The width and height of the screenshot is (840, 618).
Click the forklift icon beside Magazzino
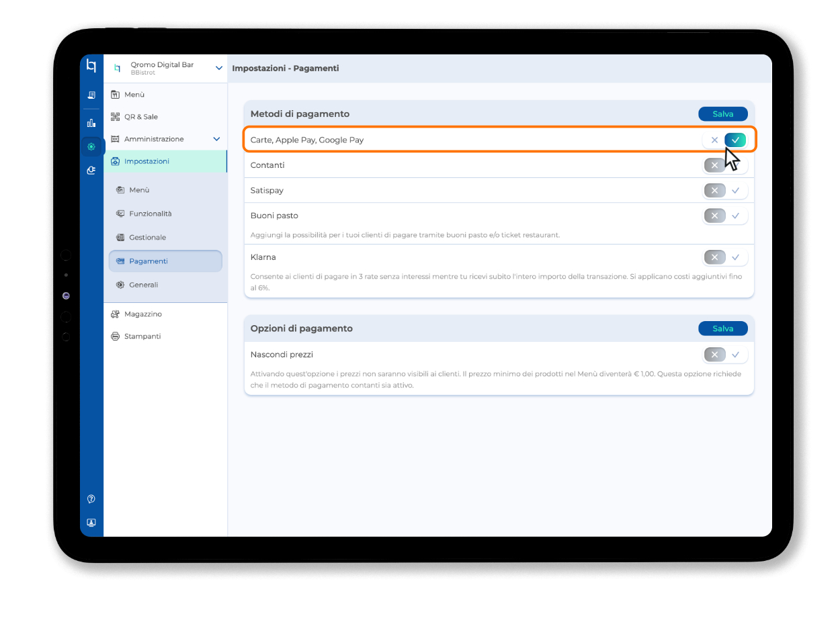tap(116, 314)
